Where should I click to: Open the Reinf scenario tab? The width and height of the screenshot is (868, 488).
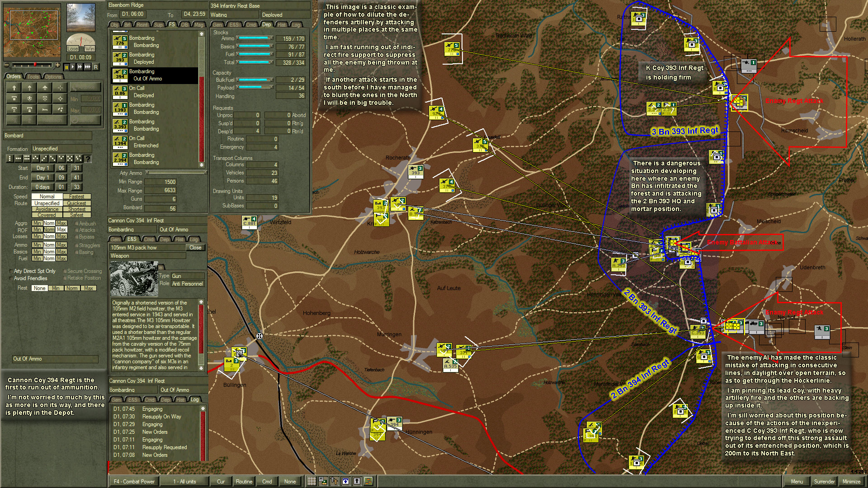tap(142, 25)
